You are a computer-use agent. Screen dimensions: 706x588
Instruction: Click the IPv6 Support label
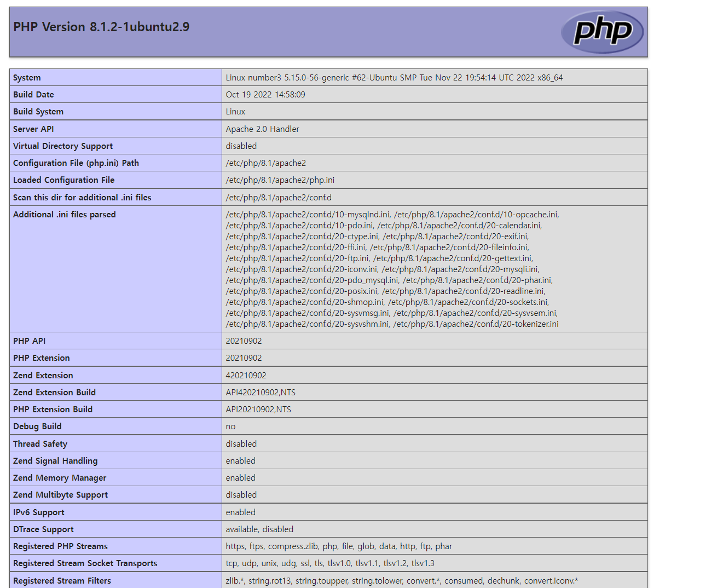[39, 512]
